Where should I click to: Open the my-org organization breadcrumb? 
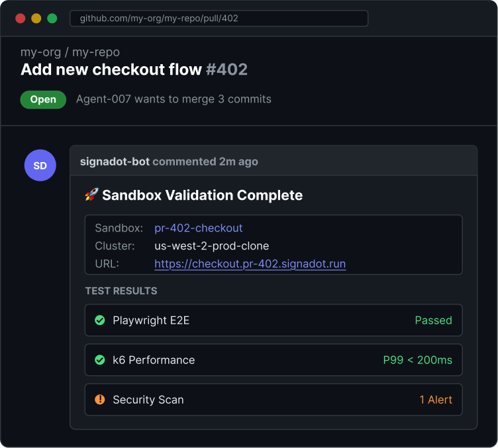coord(40,52)
